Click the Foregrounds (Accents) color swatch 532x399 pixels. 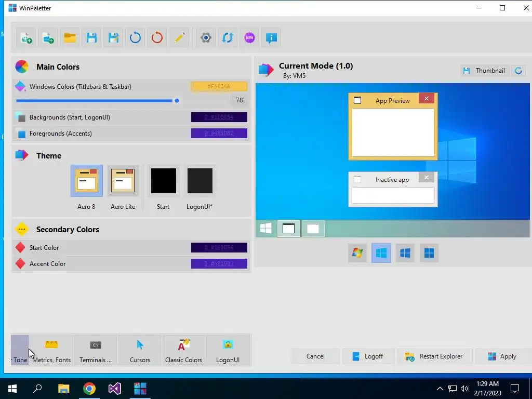pos(219,134)
